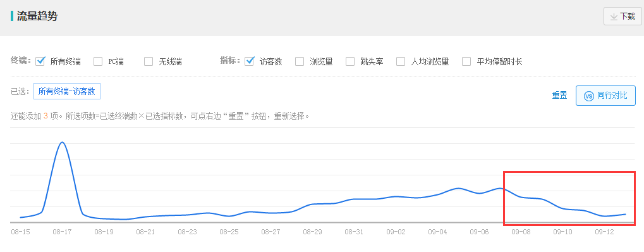Click the 08-15 date label
The height and width of the screenshot is (252, 644).
[20, 232]
